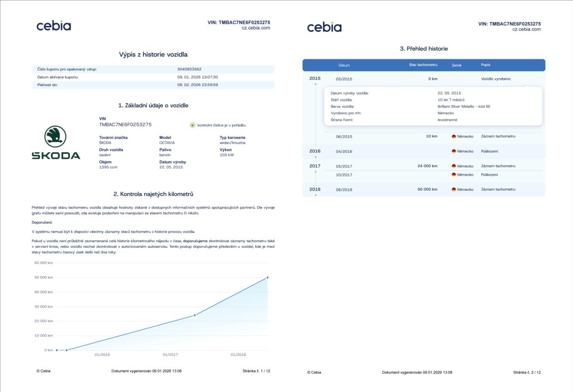Click the green checkmark next to kontrolní číslice
573x392 pixels.
[x=192, y=125]
